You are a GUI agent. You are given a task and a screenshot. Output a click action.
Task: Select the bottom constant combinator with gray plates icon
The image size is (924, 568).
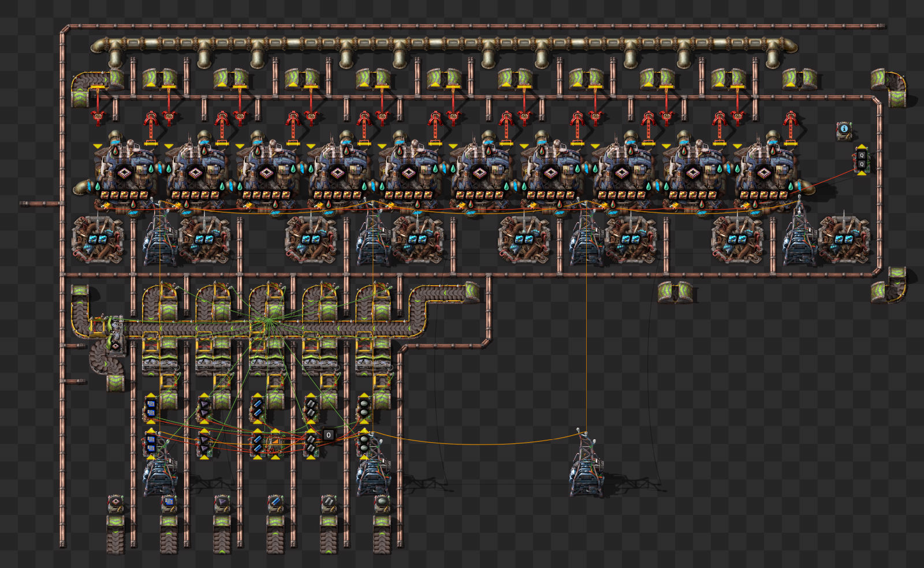329,504
